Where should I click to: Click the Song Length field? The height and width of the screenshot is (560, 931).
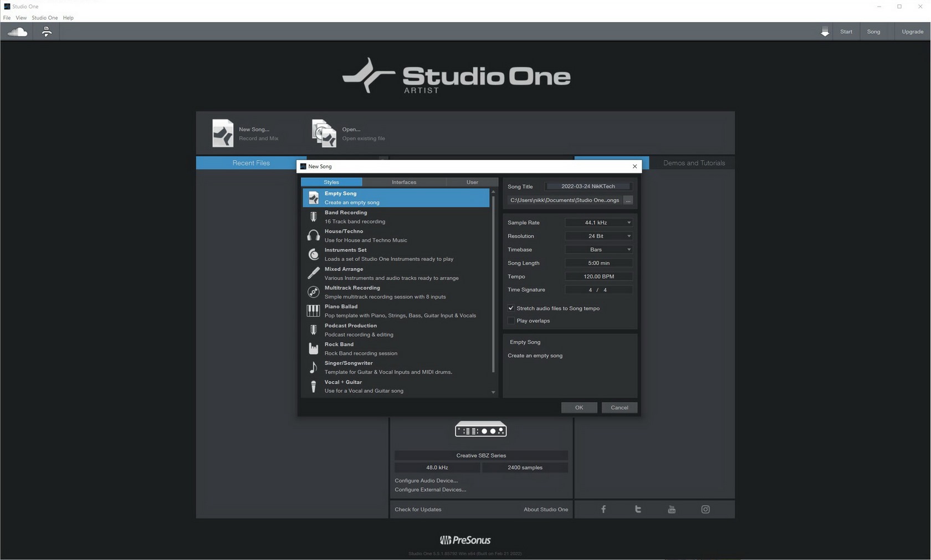click(x=598, y=263)
